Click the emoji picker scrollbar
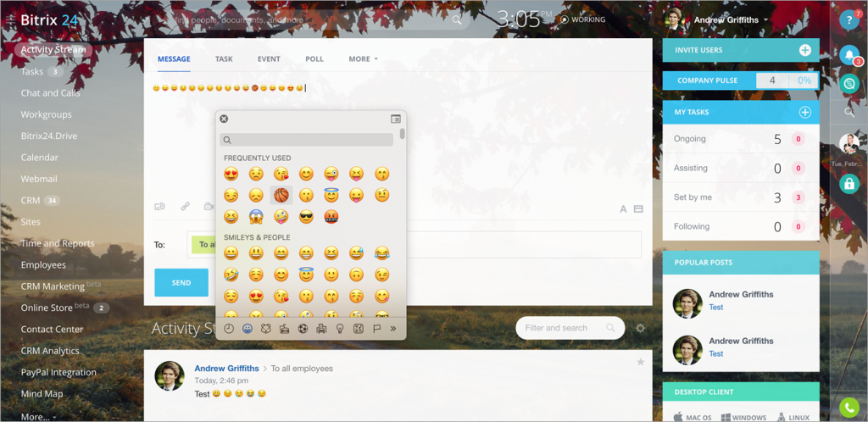The height and width of the screenshot is (422, 868). tap(403, 133)
